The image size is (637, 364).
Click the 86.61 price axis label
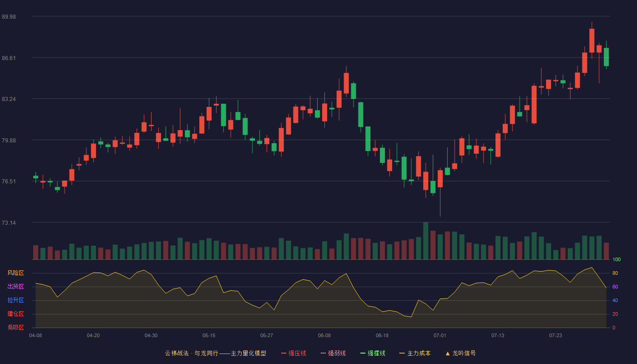pyautogui.click(x=9, y=58)
